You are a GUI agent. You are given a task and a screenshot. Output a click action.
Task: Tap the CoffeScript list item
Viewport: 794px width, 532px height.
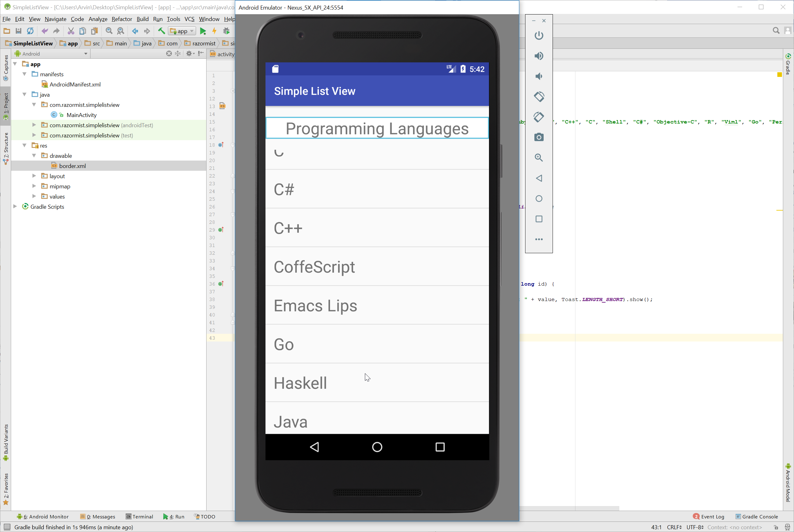(x=377, y=267)
